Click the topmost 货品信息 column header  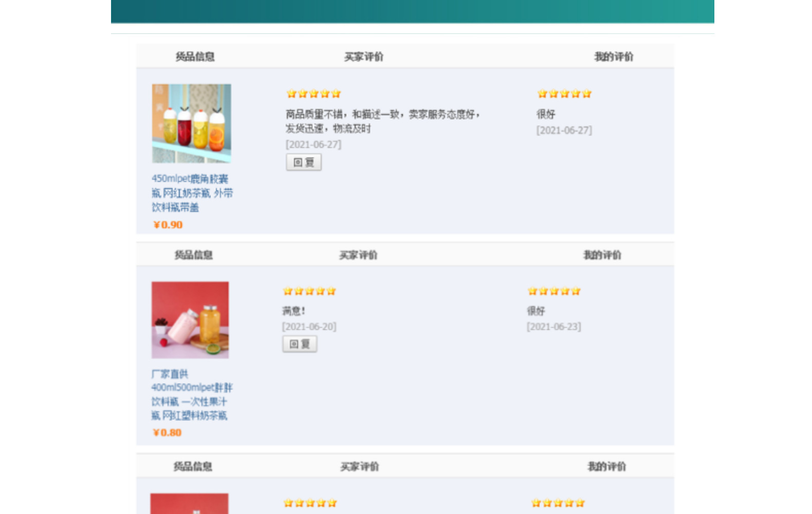[x=195, y=57]
